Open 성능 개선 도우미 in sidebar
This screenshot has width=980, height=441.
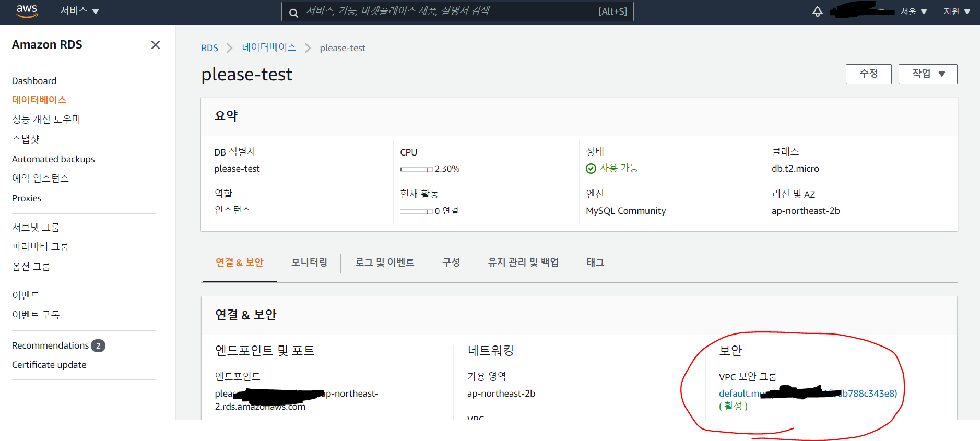(x=46, y=119)
